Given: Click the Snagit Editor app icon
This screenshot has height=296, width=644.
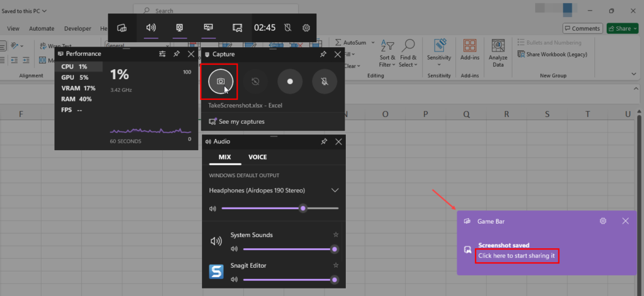Looking at the screenshot, I should pyautogui.click(x=216, y=271).
